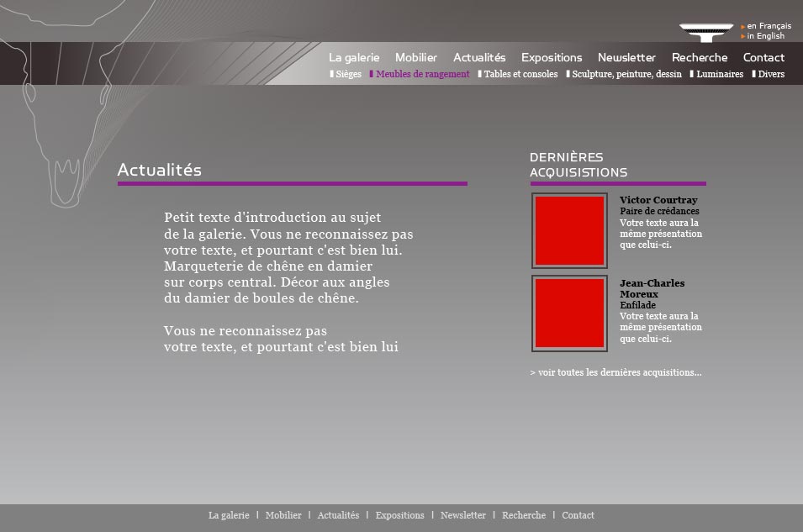Open Actualités in footer

[338, 515]
